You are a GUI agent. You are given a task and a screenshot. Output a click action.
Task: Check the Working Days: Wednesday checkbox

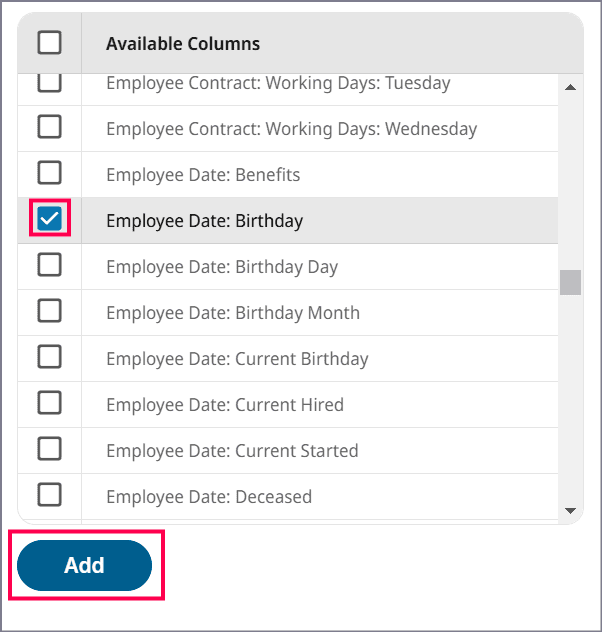(x=49, y=127)
